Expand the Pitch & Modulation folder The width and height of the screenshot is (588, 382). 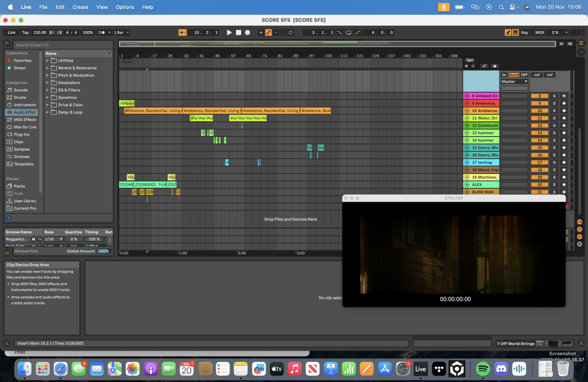pyautogui.click(x=48, y=75)
